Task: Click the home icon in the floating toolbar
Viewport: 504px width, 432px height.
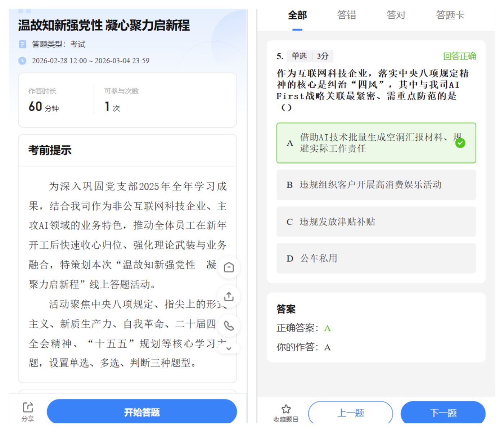Action: click(x=229, y=267)
